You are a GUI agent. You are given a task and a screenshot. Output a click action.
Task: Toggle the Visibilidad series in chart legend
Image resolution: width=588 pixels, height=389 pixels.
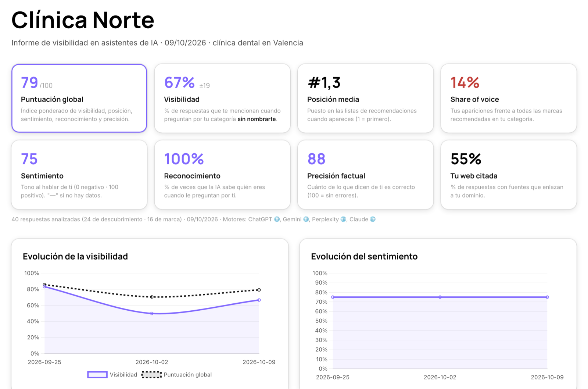[x=112, y=375]
